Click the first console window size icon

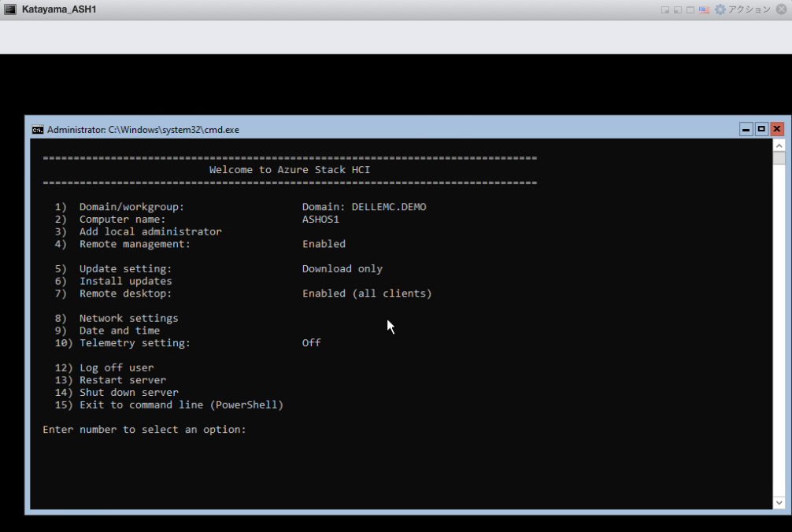pos(665,9)
